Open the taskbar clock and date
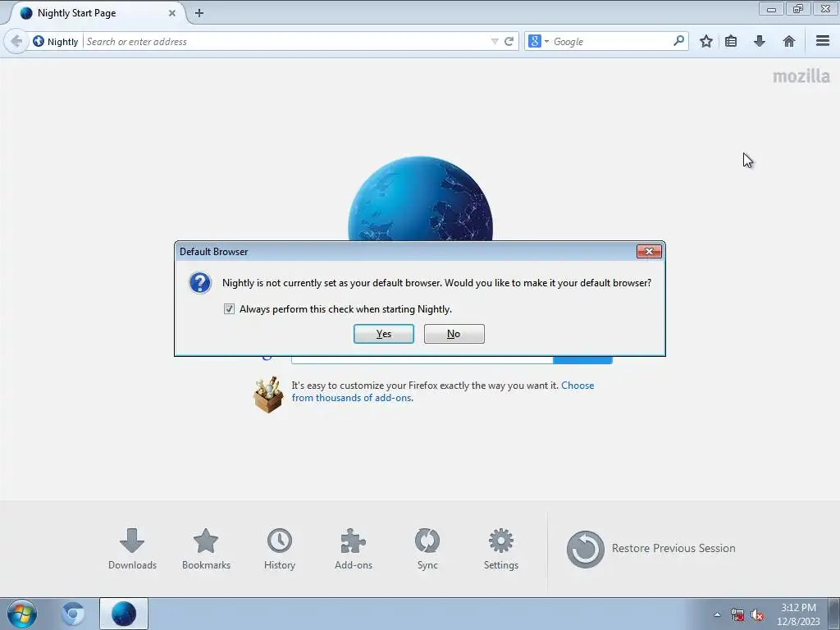This screenshot has width=840, height=630. click(798, 614)
